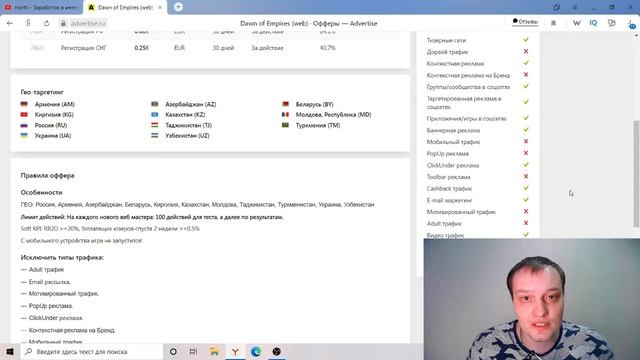Close the Dawn of Empires tab
The height and width of the screenshot is (360, 640).
pos(160,7)
